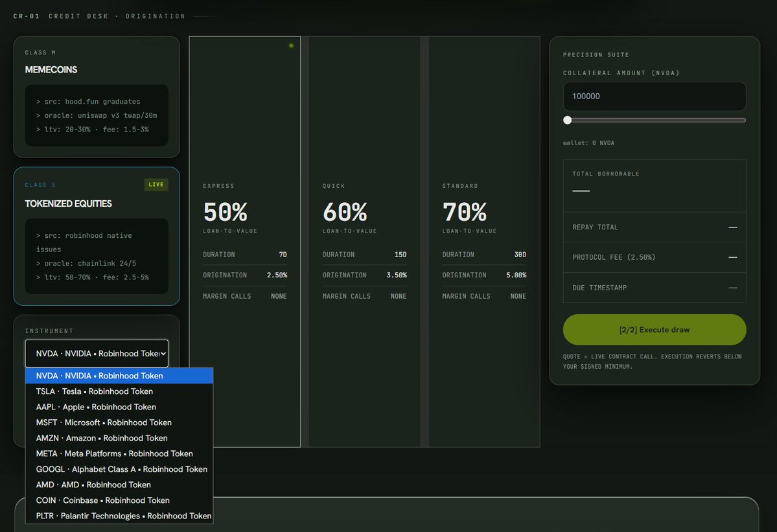Viewport: 777px width, 532px height.
Task: Click the Due Timestamp row
Action: (x=654, y=288)
